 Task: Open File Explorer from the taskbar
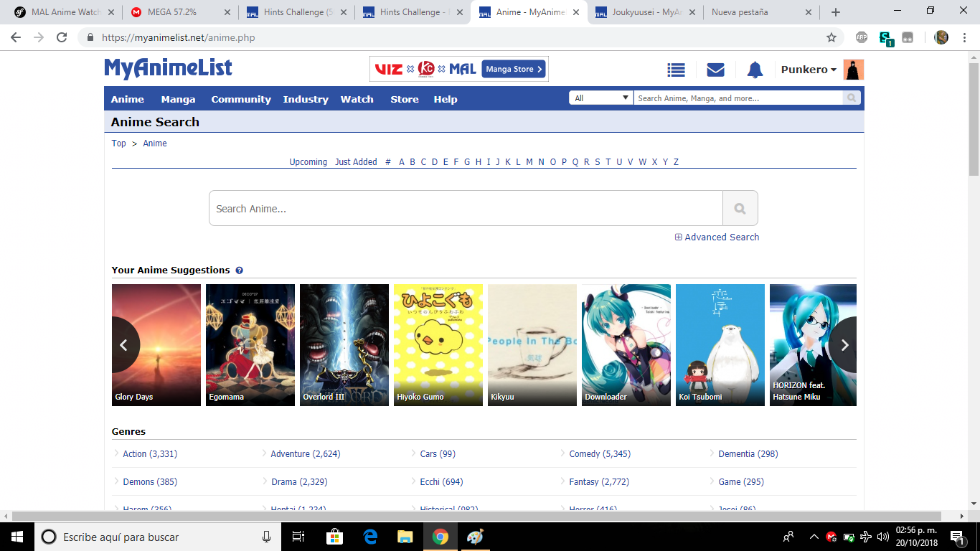405,537
